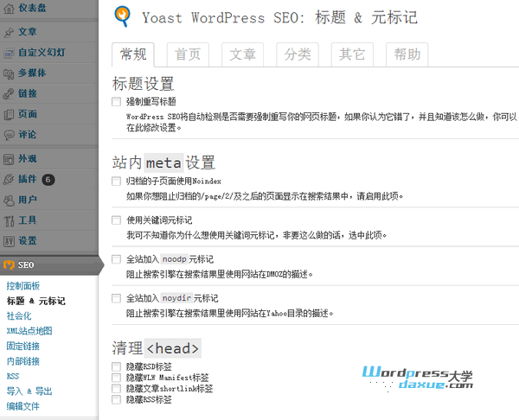Image resolution: width=519 pixels, height=420 pixels.
Task: Open the 控制面板 SEO submenu link
Action: tap(23, 286)
